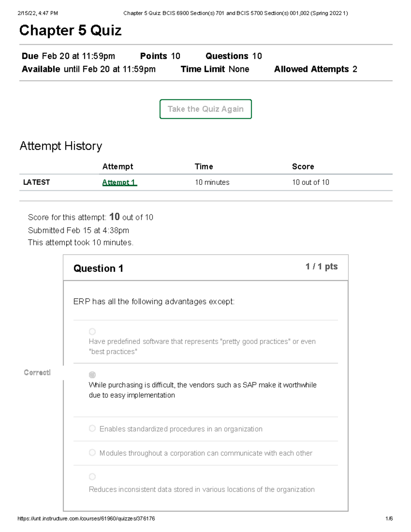Click the "10 minutes" time cell
411x532 pixels.
pyautogui.click(x=212, y=182)
